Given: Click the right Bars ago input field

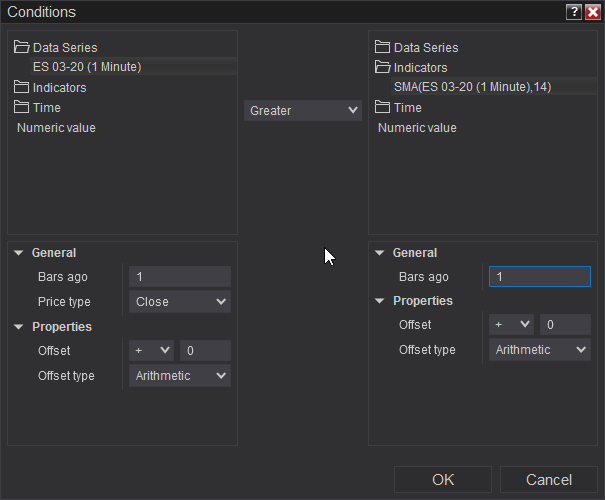Looking at the screenshot, I should pyautogui.click(x=540, y=277).
